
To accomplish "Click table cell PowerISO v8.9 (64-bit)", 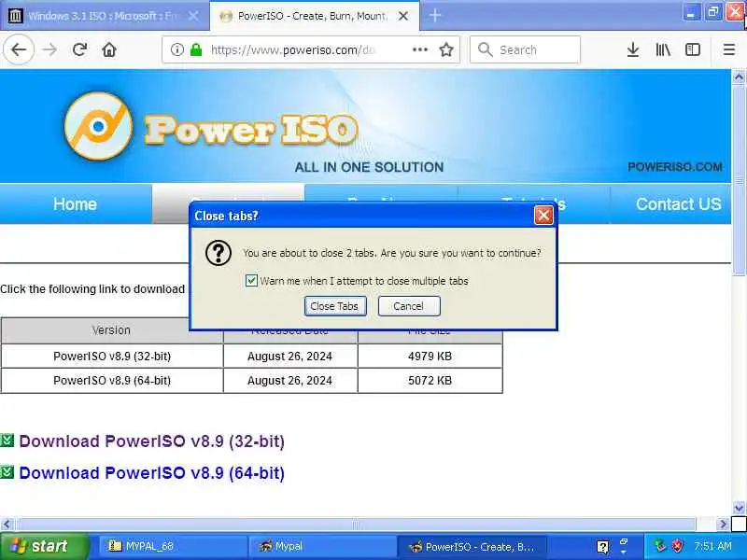I will (112, 381).
